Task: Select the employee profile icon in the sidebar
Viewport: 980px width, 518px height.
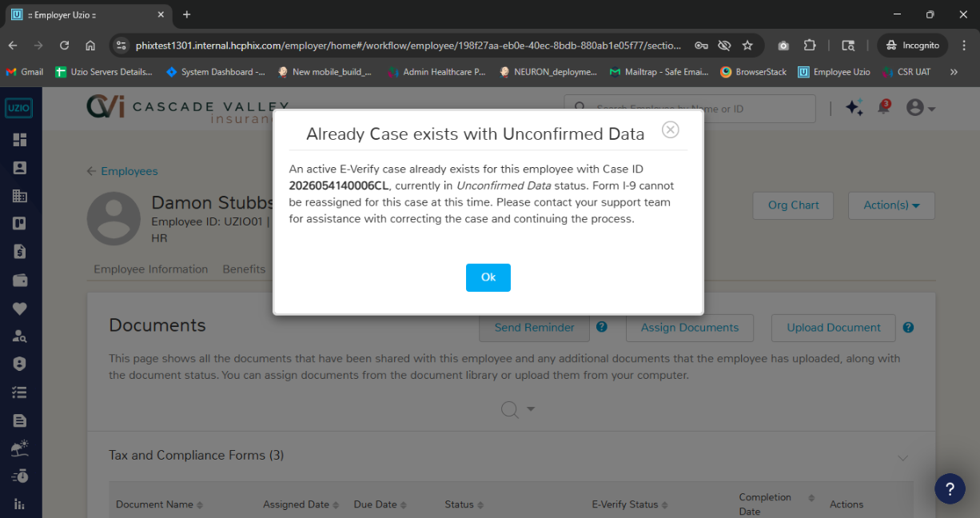Action: [20, 168]
